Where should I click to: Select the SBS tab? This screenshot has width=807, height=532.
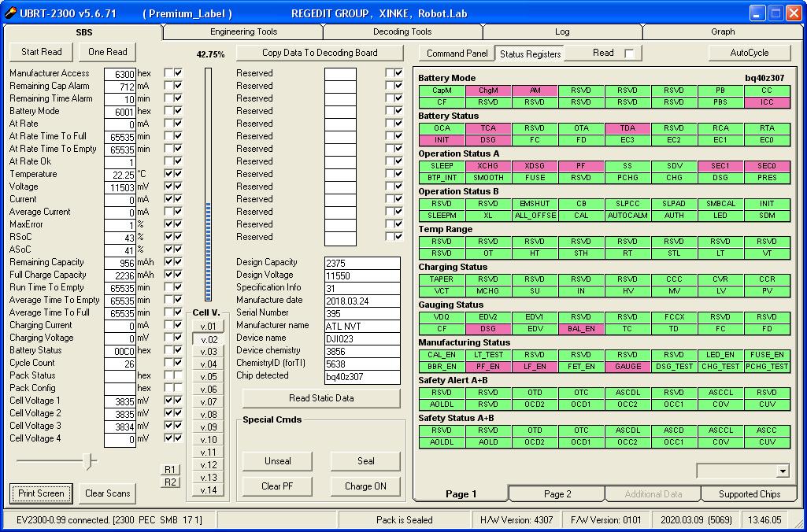click(84, 32)
